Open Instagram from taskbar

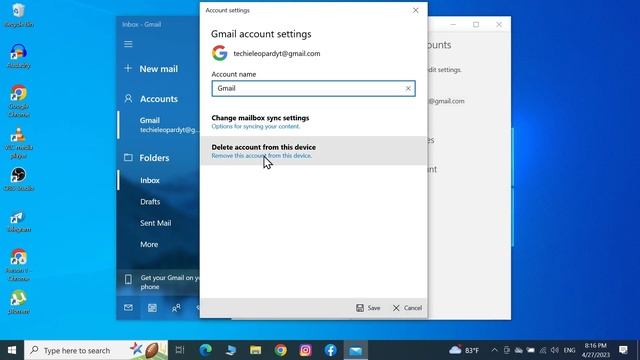tap(305, 350)
